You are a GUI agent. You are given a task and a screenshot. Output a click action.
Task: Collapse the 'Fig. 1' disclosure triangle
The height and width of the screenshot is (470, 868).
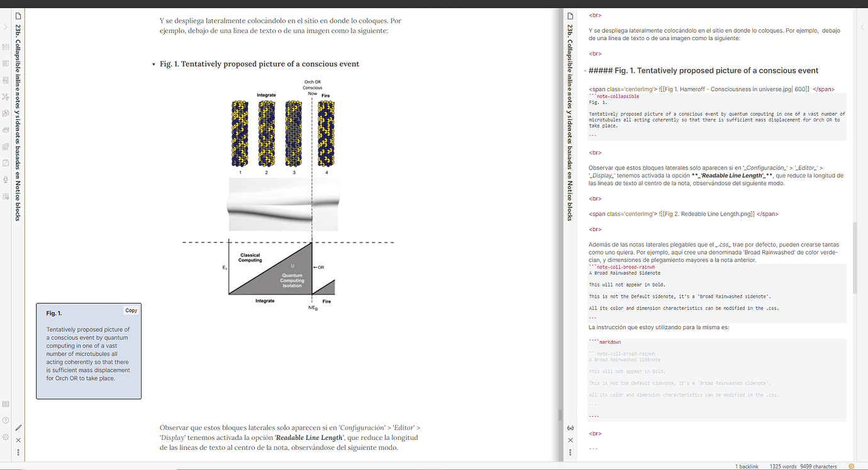click(153, 63)
